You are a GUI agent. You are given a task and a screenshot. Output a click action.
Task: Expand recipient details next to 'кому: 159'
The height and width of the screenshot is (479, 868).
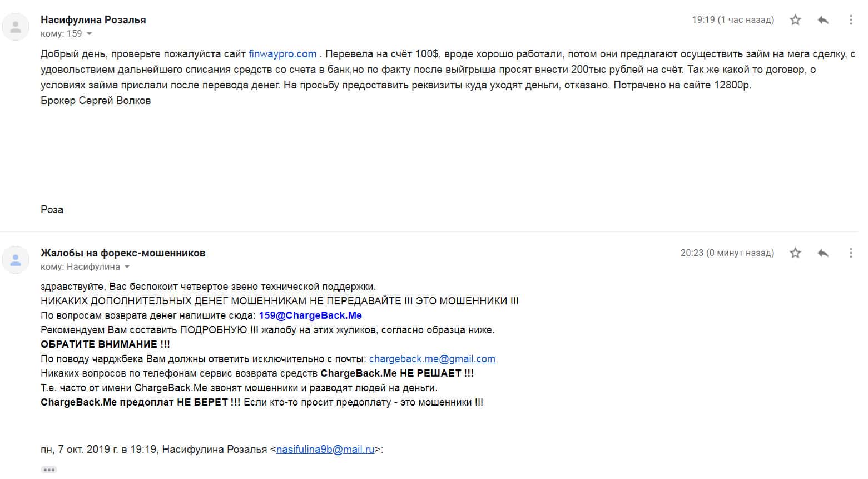(89, 34)
